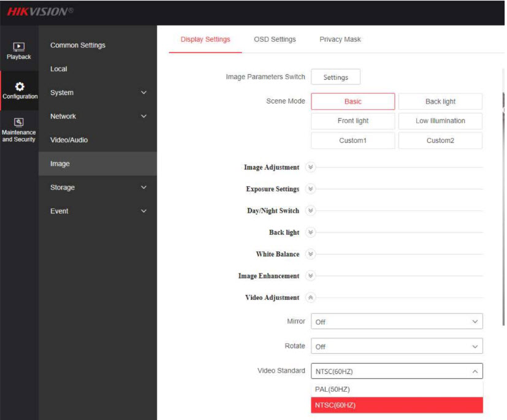Viewport: 507px width, 420px height.
Task: Switch to the OSD Settings tab
Action: pos(275,39)
